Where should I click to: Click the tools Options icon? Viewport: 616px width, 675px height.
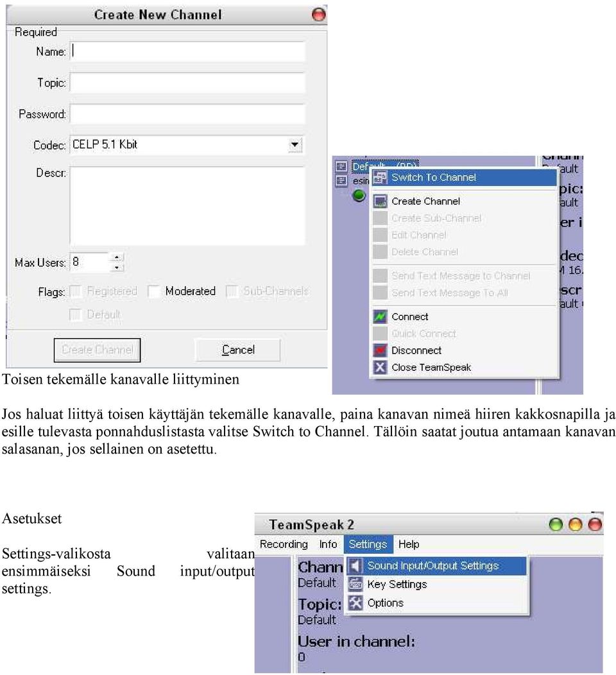pos(355,602)
